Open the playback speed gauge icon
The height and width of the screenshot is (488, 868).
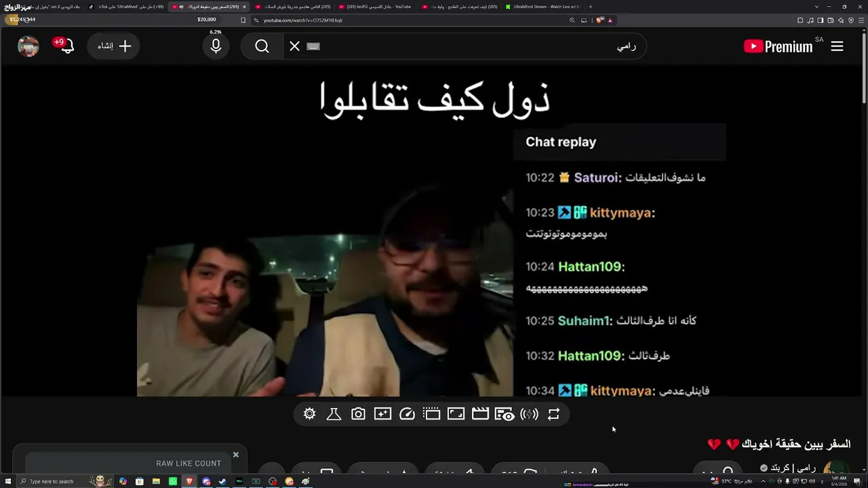[407, 414]
